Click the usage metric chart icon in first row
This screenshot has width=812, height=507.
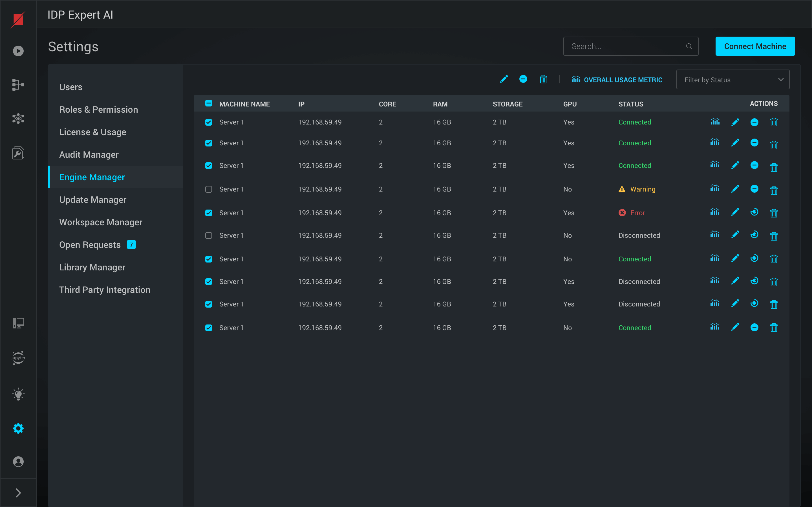click(715, 122)
